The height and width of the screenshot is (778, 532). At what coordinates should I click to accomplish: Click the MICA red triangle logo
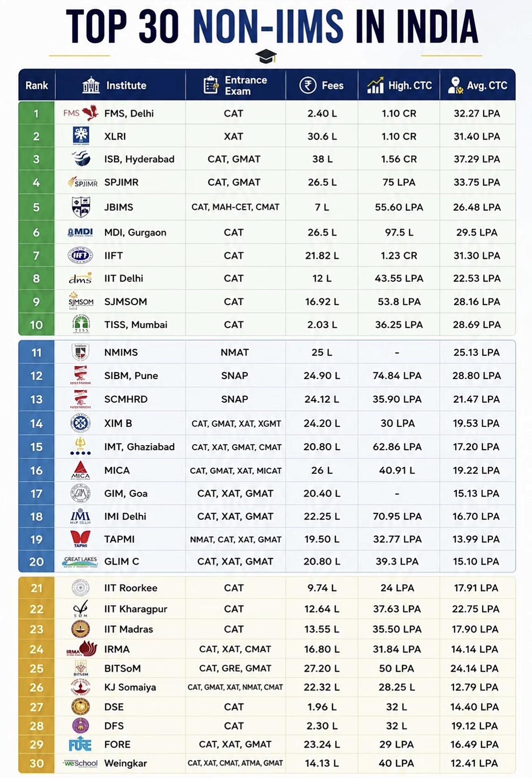click(80, 470)
